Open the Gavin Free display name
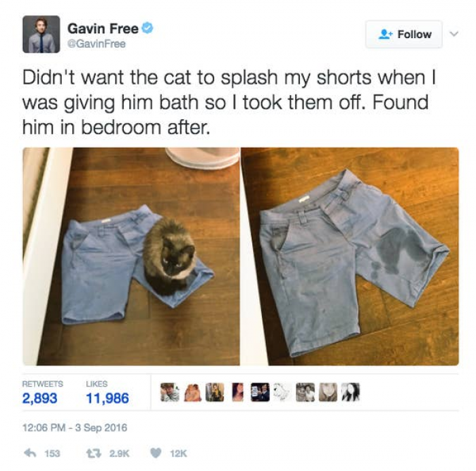The image size is (476, 471). (103, 29)
